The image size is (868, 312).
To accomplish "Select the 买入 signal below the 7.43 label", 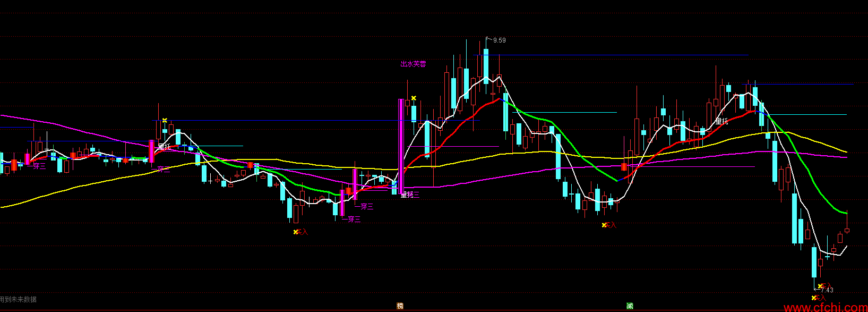I will pyautogui.click(x=819, y=298).
